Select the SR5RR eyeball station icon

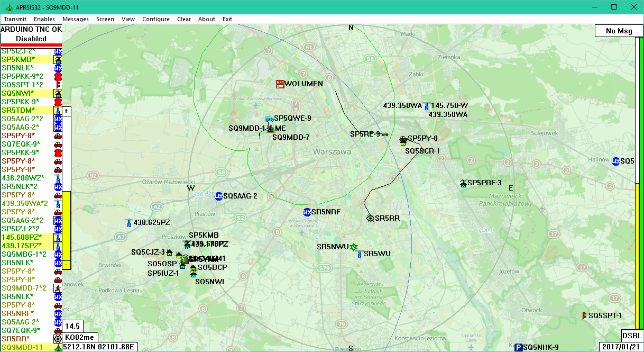click(370, 218)
